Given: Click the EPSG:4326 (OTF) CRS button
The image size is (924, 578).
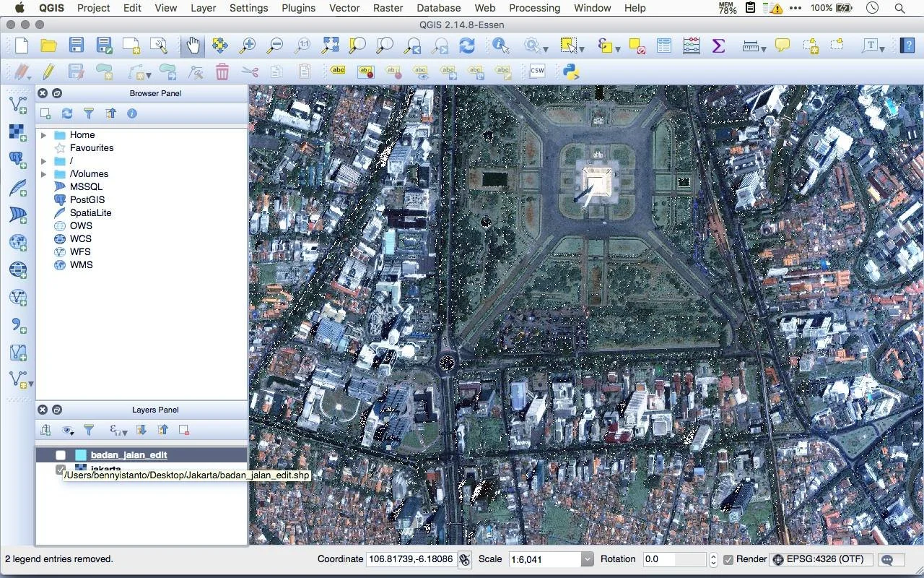Looking at the screenshot, I should (821, 559).
